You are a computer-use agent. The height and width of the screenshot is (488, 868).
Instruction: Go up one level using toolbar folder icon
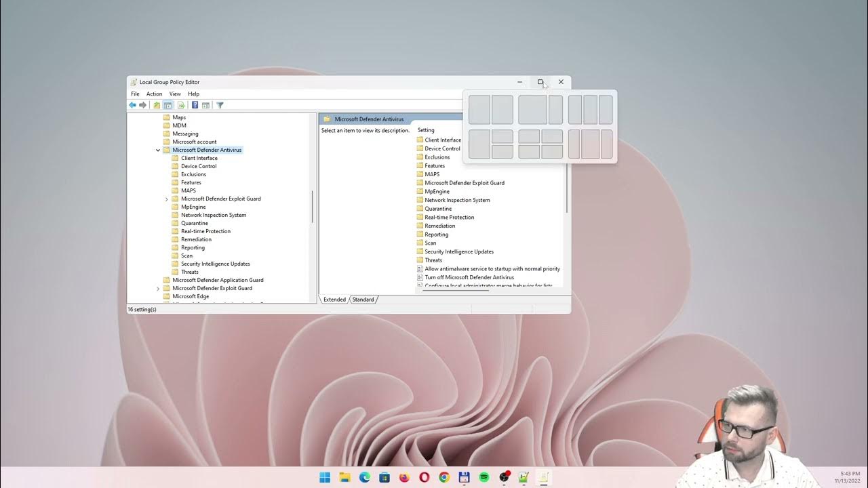point(157,105)
